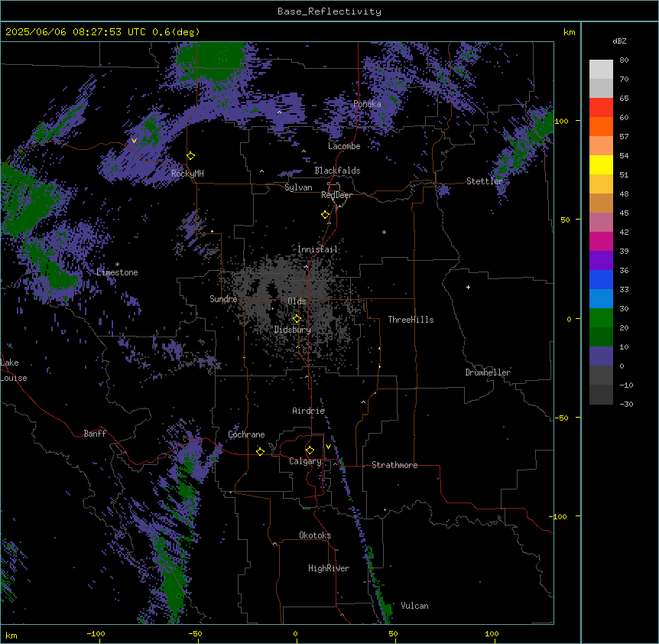Click the Ponoka label

coord(367,104)
